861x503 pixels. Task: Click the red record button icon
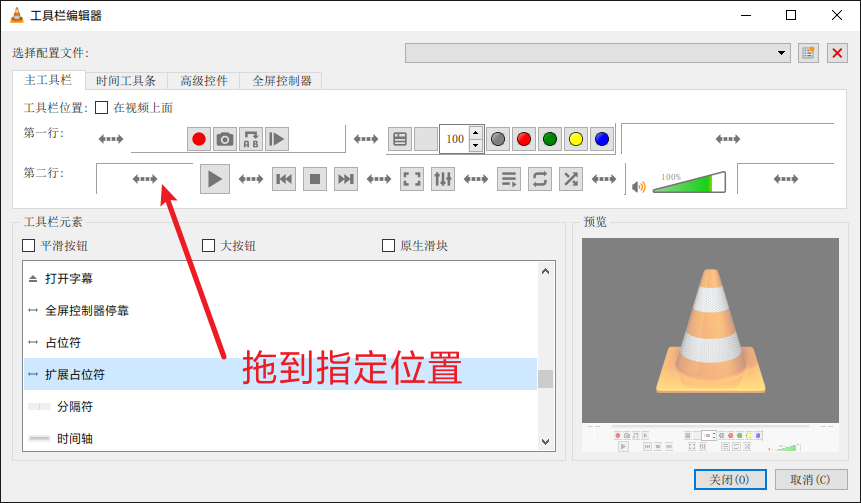coord(199,139)
